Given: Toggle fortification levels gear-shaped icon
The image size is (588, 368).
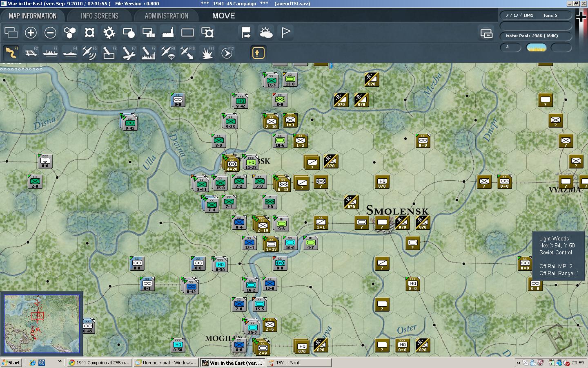Looking at the screenshot, I should [x=109, y=32].
